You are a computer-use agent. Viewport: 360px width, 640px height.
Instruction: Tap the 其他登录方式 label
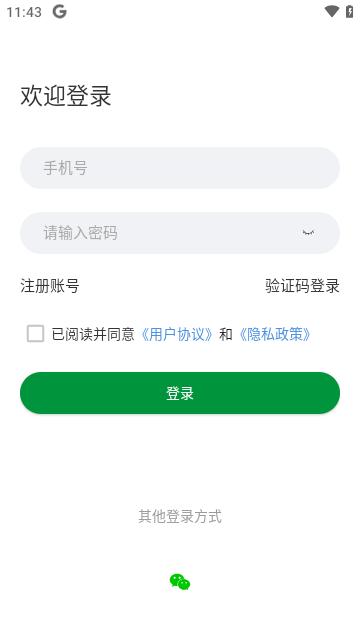(x=180, y=516)
